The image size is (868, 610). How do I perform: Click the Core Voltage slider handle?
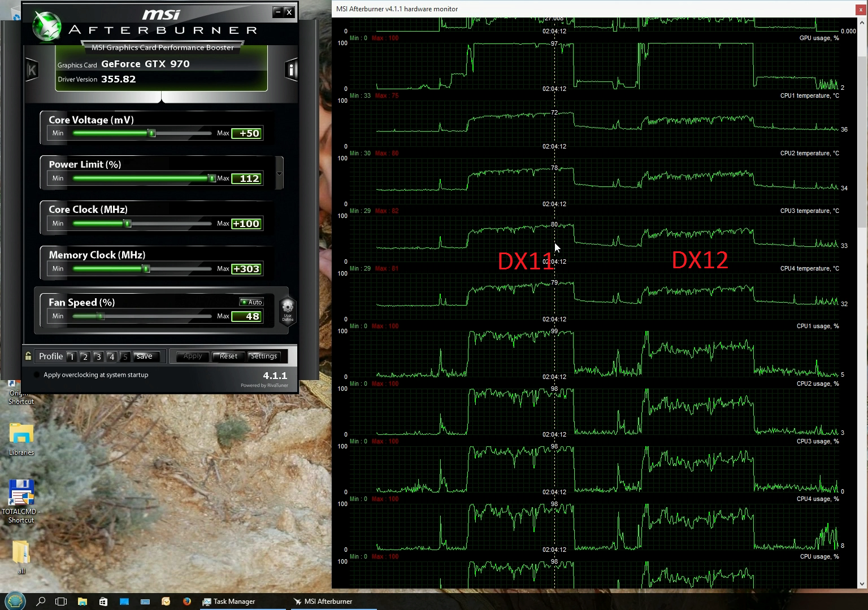(151, 133)
